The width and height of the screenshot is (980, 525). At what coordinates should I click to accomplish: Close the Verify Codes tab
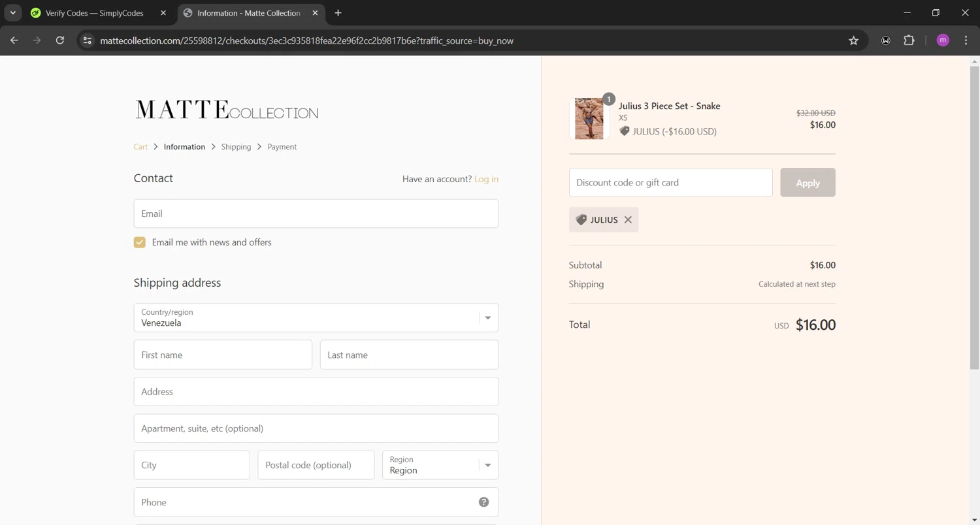click(163, 13)
